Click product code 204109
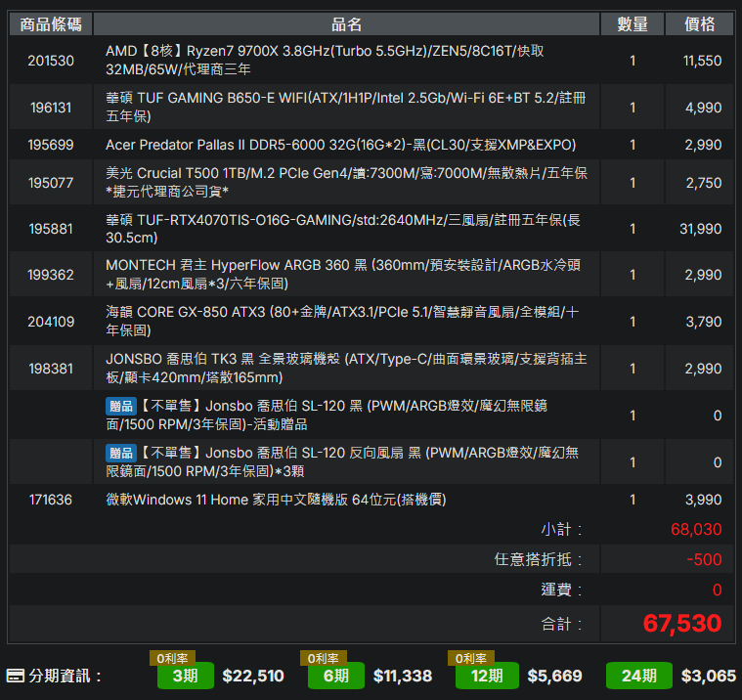The image size is (742, 700). 51,322
